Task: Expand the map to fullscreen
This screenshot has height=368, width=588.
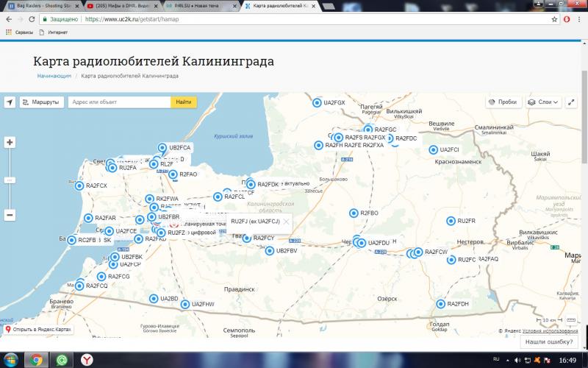Action: click(571, 102)
